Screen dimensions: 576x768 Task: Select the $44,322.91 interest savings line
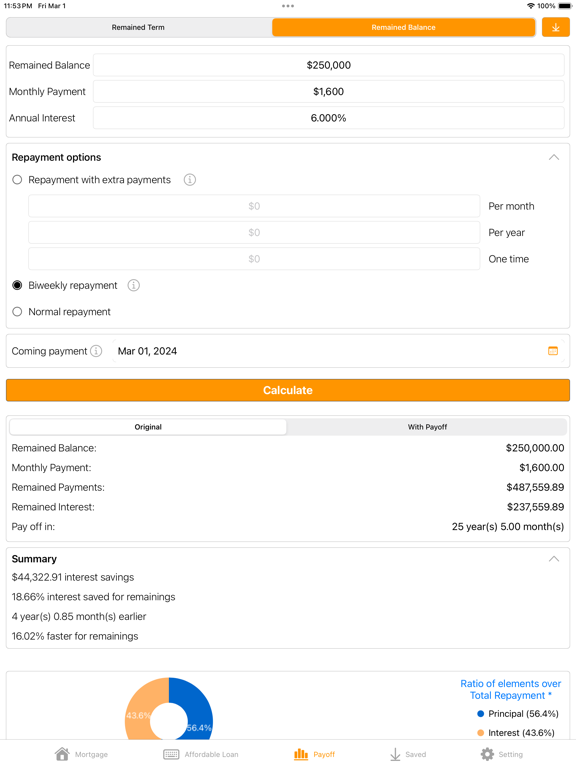tap(73, 577)
